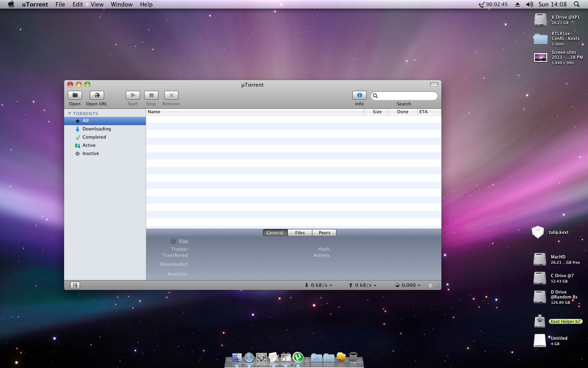Image resolution: width=588 pixels, height=368 pixels.
Task: Select the RTL81xx folder on desktop
Action: (540, 39)
